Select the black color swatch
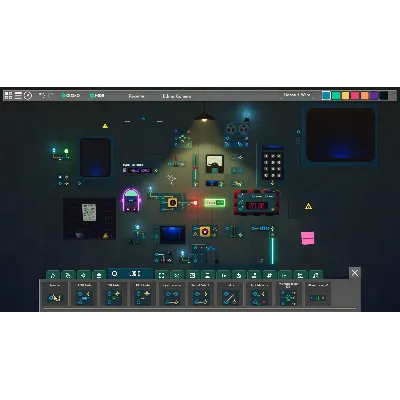 pyautogui.click(x=384, y=96)
